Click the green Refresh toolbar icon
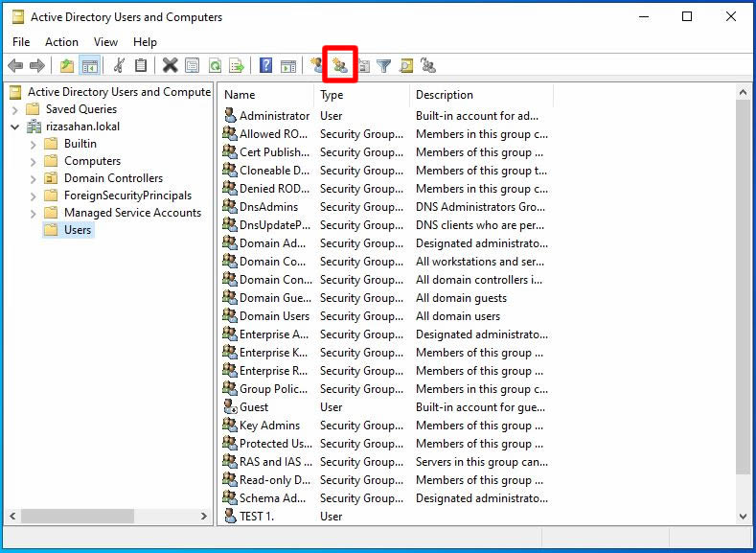Viewport: 756px width, 553px height. pyautogui.click(x=215, y=65)
